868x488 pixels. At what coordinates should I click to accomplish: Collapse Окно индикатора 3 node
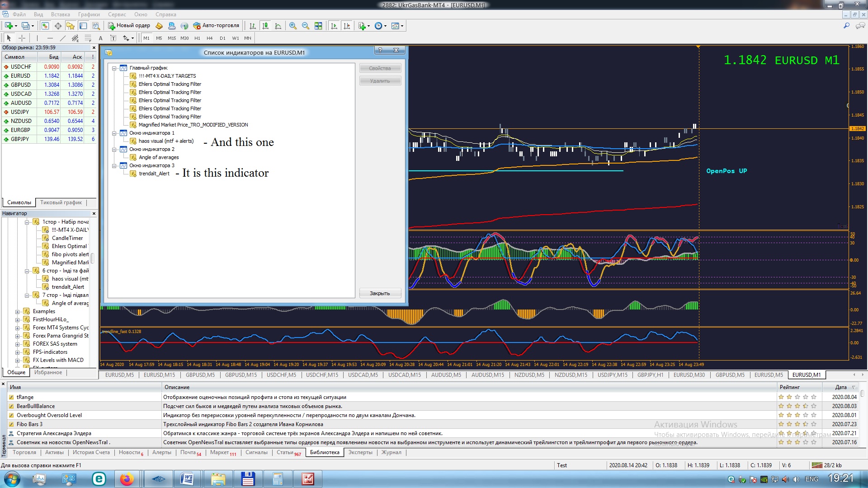[x=115, y=166]
